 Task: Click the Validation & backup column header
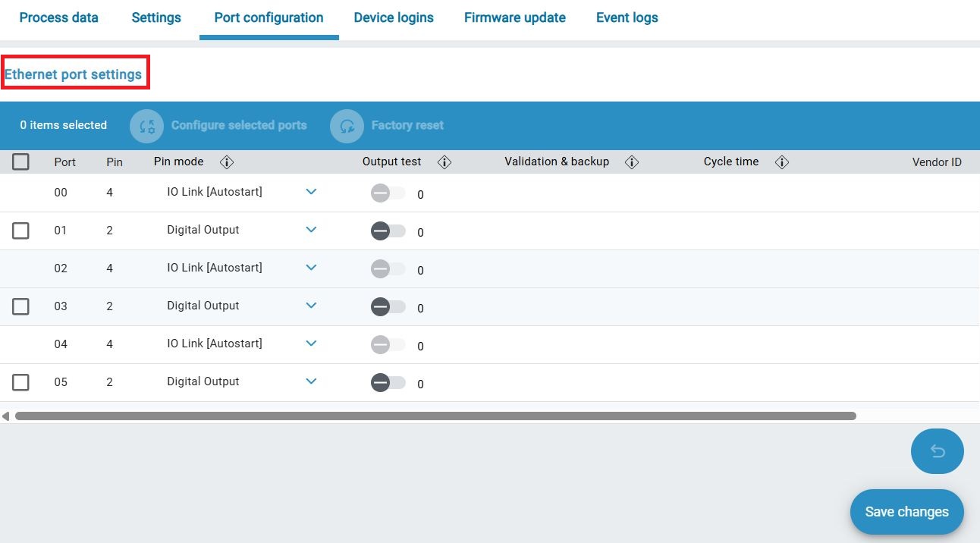[x=557, y=162]
